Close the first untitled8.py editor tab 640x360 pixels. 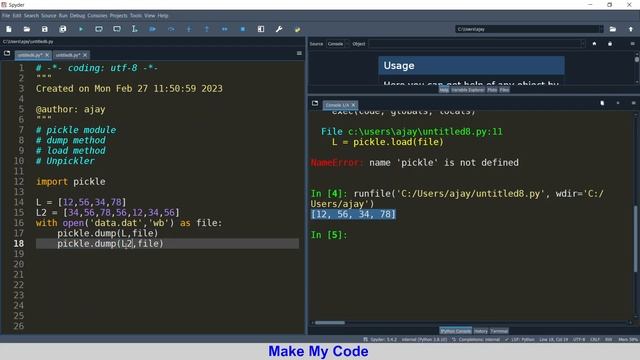click(x=47, y=55)
